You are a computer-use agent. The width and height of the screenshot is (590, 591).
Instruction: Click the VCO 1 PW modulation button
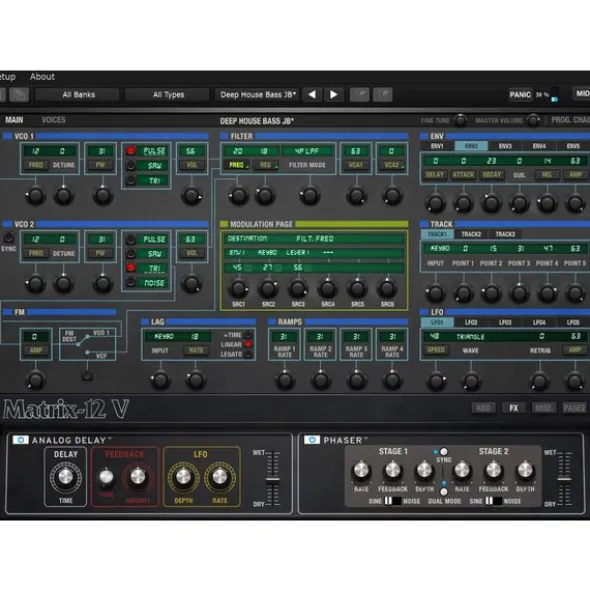coord(100,165)
